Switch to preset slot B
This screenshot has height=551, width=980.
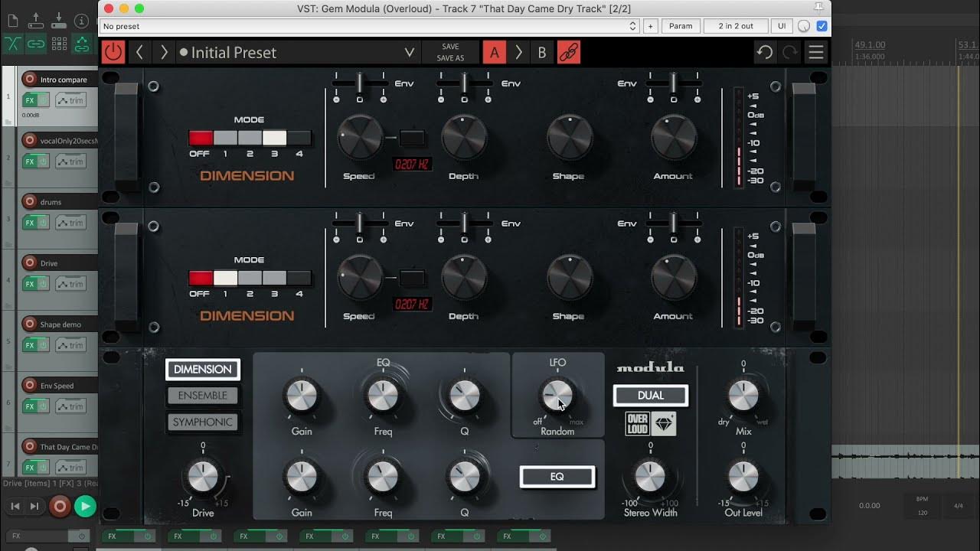click(542, 52)
